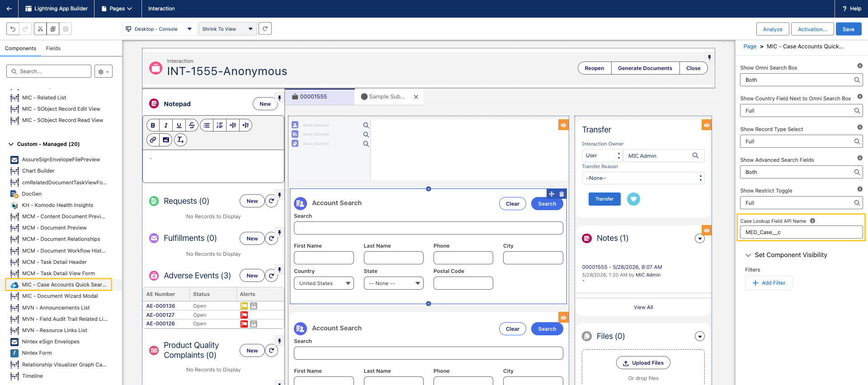
Task: Refresh the Requests list
Action: 271,201
